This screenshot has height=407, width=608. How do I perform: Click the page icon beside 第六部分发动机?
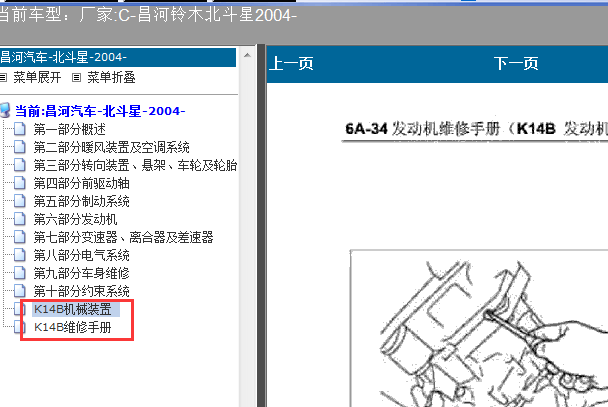(x=20, y=219)
